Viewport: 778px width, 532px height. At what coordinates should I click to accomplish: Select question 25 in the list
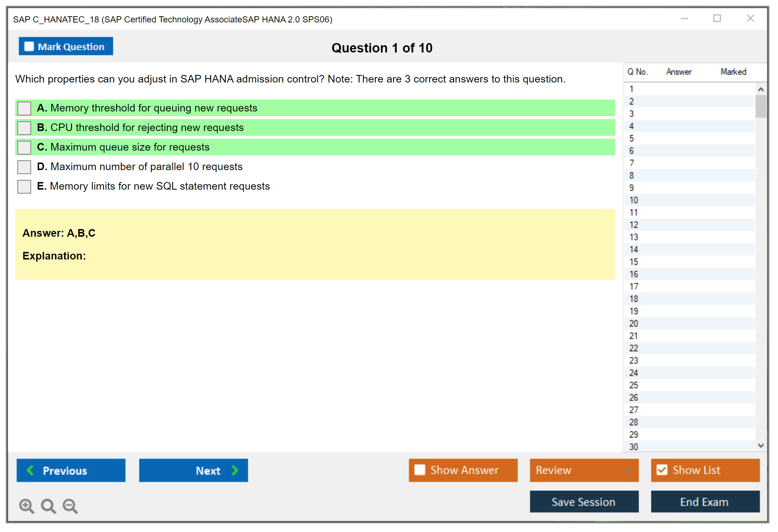click(634, 385)
